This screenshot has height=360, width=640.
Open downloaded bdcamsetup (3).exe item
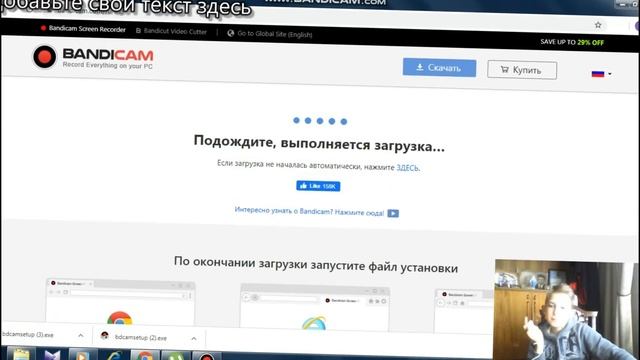28,334
